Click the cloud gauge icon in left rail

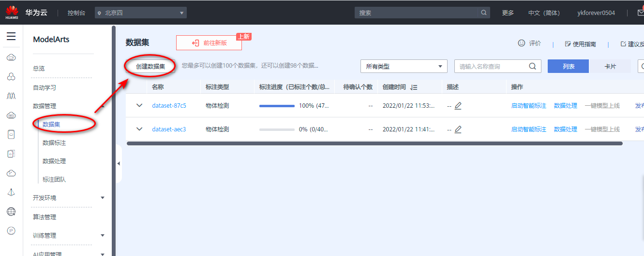point(11,173)
